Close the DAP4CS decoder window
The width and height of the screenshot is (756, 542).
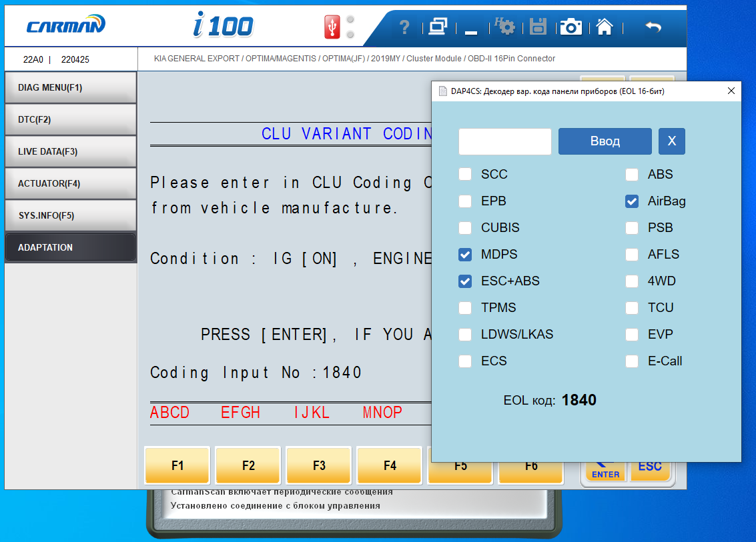[731, 91]
